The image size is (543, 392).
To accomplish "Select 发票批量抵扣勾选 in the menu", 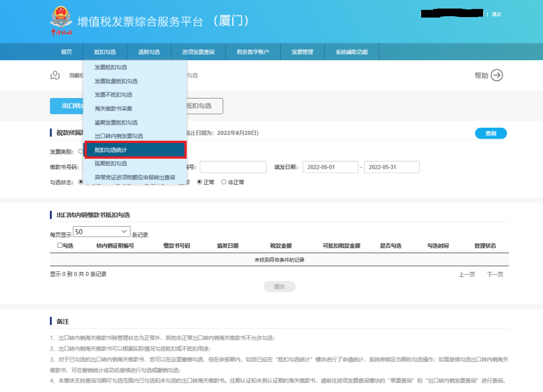I will click(116, 81).
